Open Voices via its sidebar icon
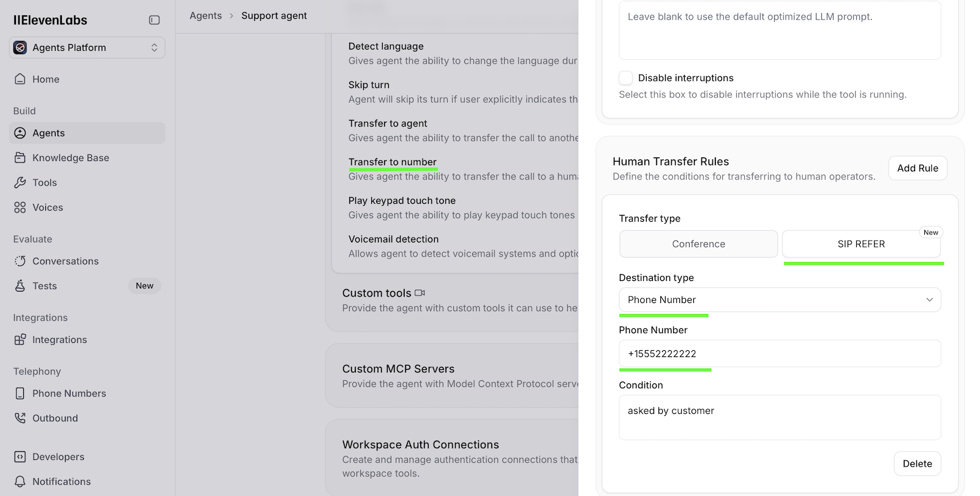The image size is (980, 496). (x=20, y=208)
